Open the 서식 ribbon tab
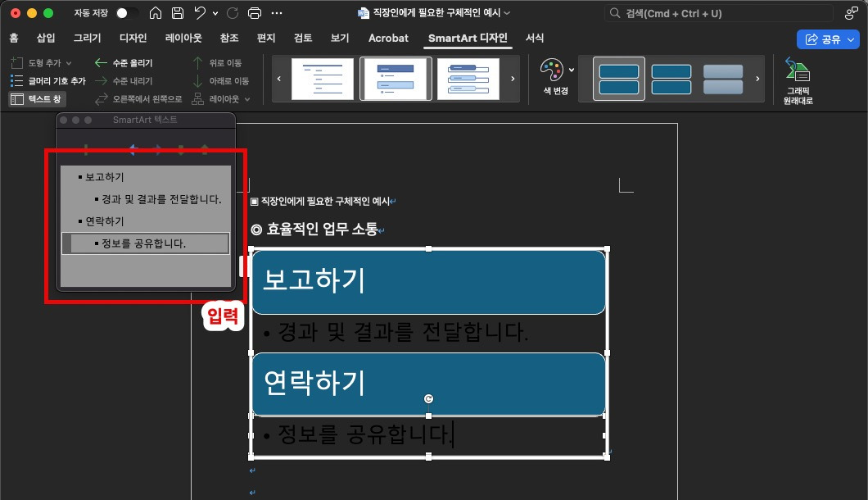The width and height of the screenshot is (868, 500). coord(535,38)
